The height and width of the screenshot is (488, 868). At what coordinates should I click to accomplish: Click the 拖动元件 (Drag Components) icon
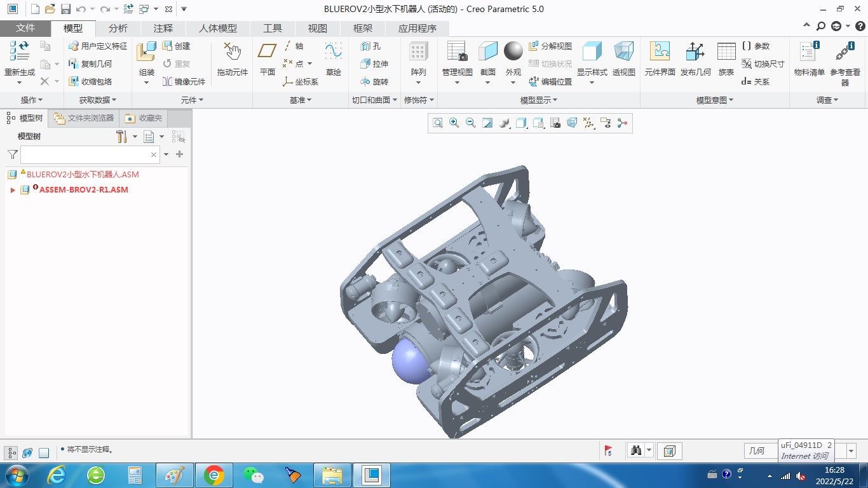(232, 53)
